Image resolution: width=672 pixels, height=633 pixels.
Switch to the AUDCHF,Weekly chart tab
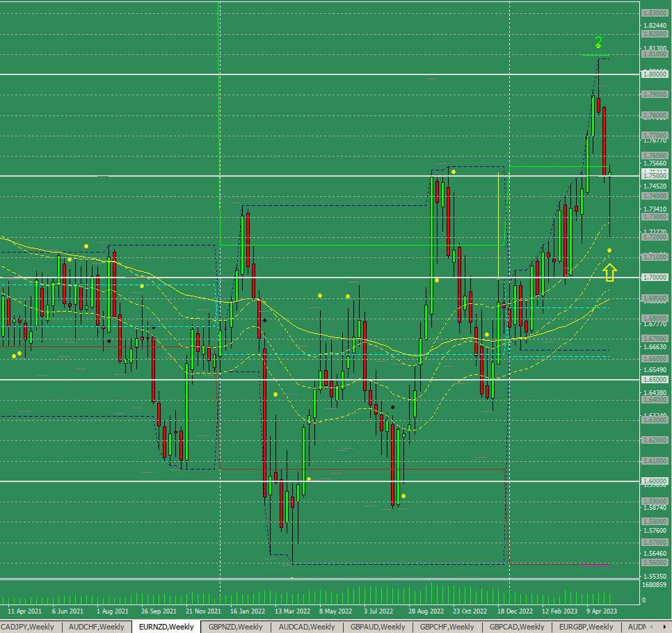(97, 627)
